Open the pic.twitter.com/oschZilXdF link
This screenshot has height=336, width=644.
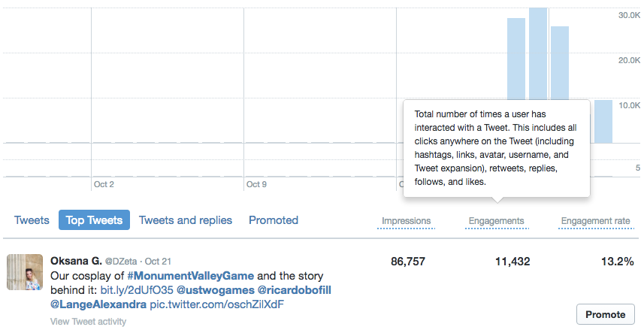pyautogui.click(x=217, y=304)
